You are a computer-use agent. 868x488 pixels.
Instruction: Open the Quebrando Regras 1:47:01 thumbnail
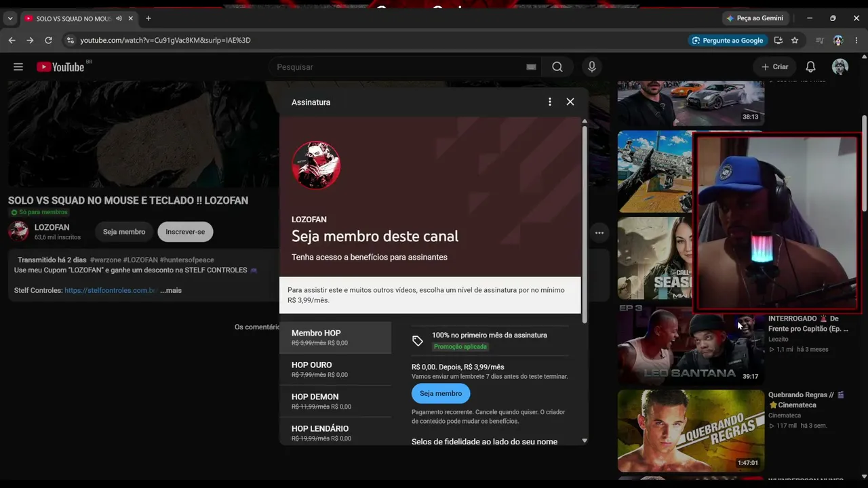pyautogui.click(x=691, y=430)
